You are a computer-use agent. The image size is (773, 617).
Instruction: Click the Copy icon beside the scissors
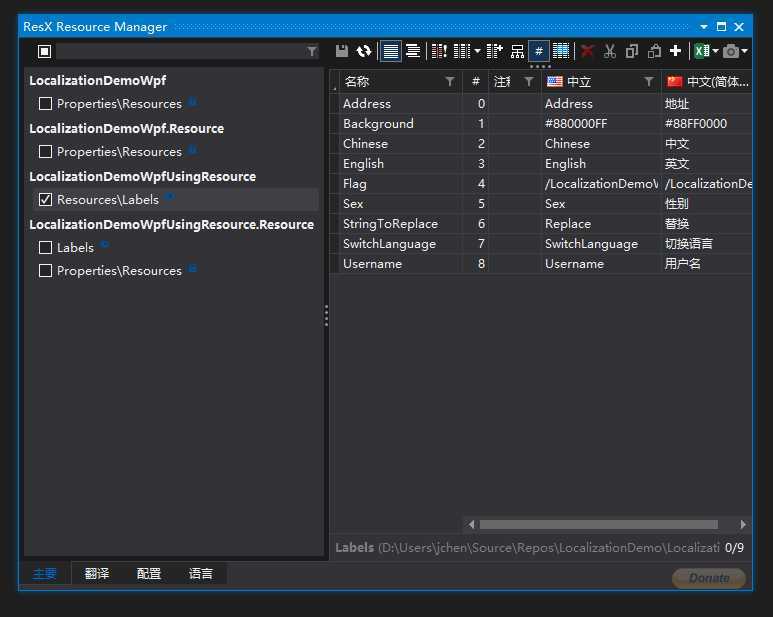tap(631, 51)
